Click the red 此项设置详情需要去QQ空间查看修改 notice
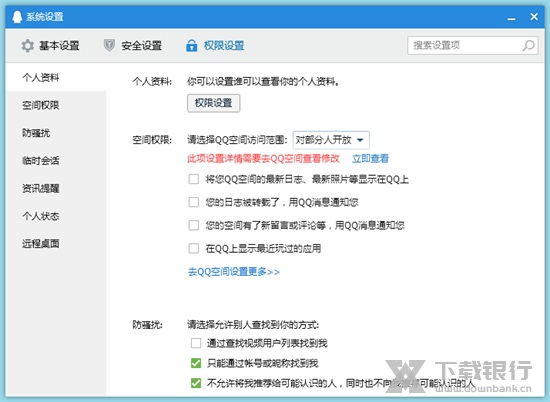This screenshot has width=550, height=402. point(263,159)
